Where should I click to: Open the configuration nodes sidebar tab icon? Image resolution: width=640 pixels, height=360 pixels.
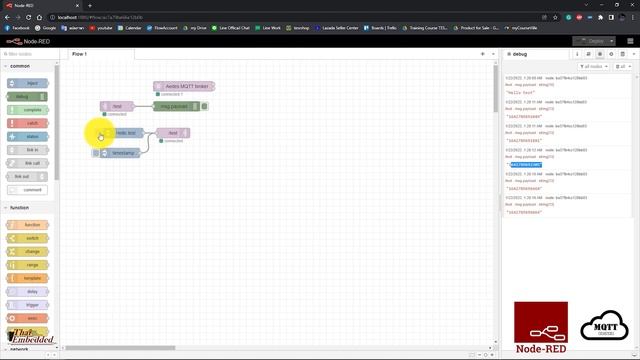[611, 54]
